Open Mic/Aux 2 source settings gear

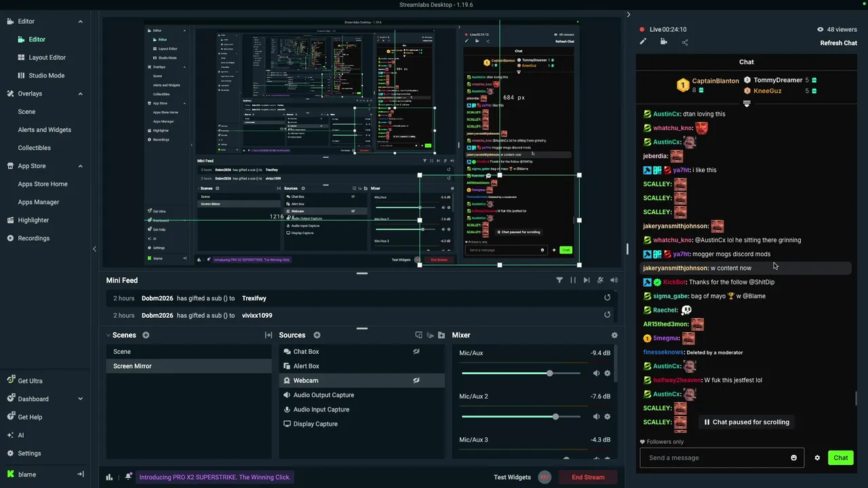(x=607, y=417)
